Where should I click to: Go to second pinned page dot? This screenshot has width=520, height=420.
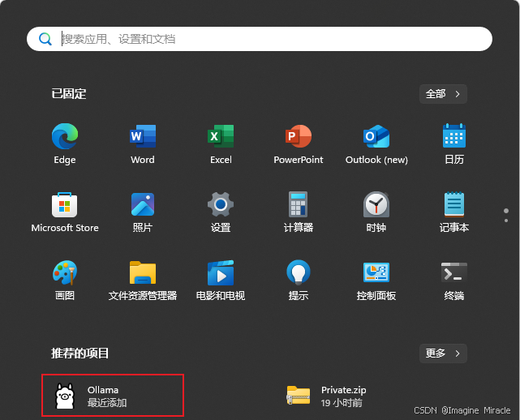coord(506,221)
